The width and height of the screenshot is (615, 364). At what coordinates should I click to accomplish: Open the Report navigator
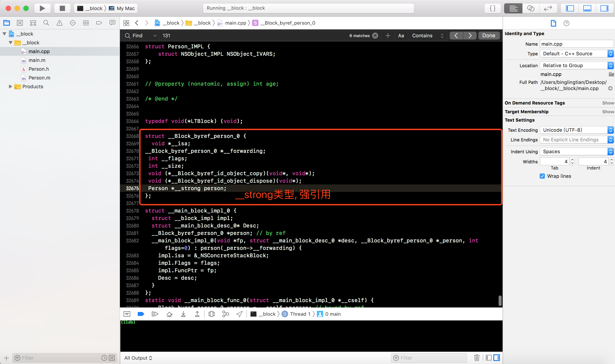pos(112,23)
